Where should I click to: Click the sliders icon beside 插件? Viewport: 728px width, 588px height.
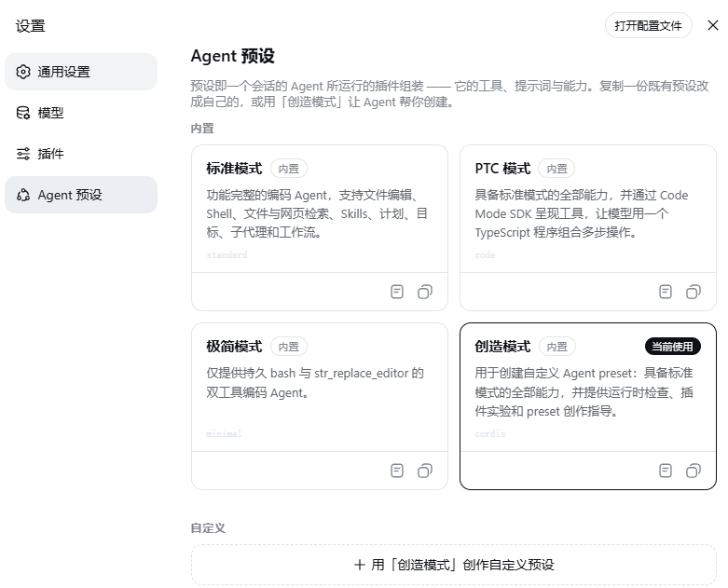pos(23,154)
